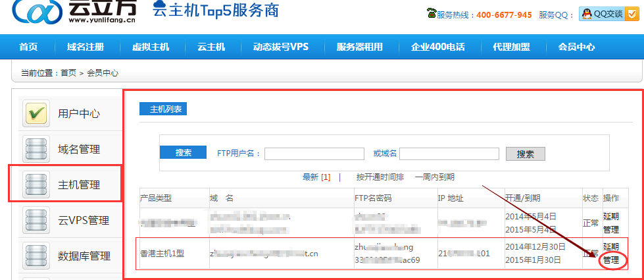Click the 用户中心 checkmark icon

[x=36, y=113]
